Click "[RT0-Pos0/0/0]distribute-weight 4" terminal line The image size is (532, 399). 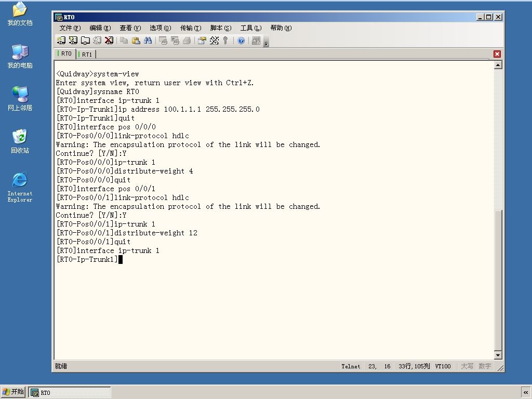125,171
